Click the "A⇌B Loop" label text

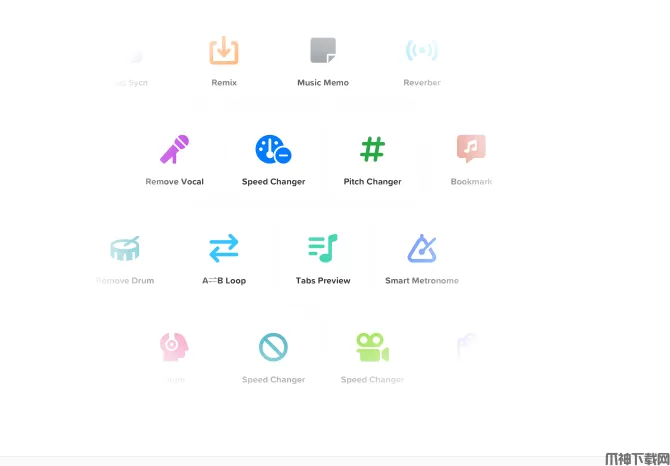(224, 281)
